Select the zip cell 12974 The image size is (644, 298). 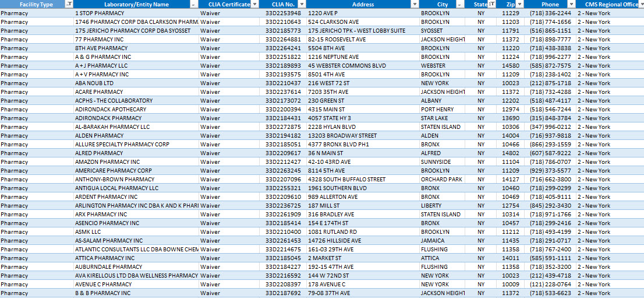(x=511, y=110)
